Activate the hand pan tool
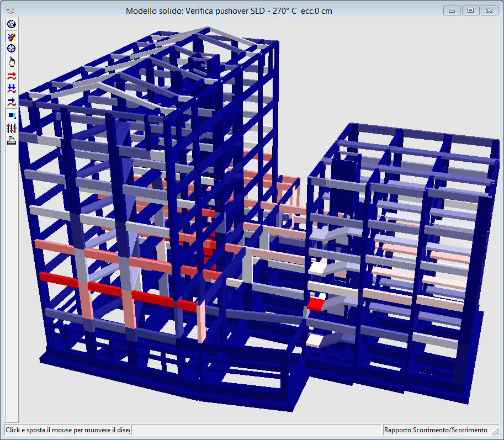This screenshot has height=440, width=504. [11, 61]
